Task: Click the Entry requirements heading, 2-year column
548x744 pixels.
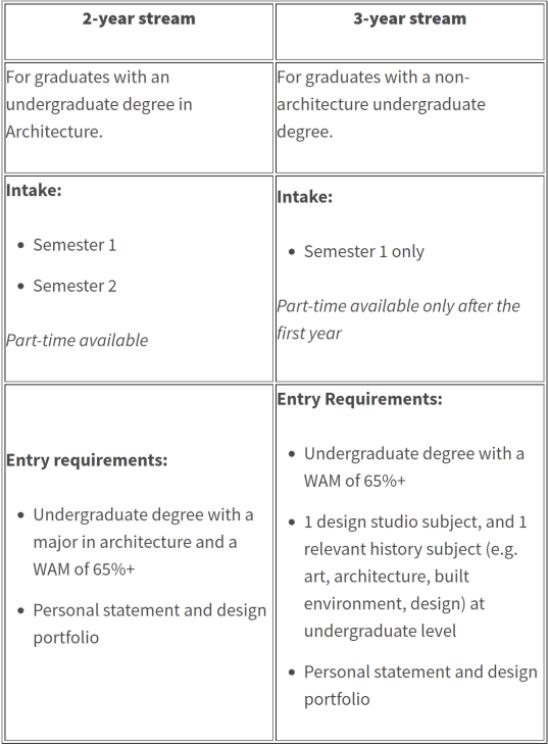Action: click(x=87, y=460)
